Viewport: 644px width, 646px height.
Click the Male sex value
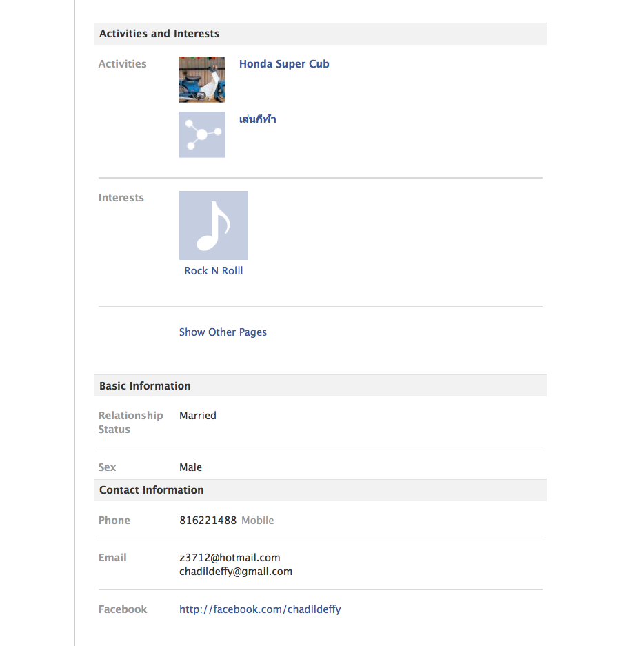[190, 467]
